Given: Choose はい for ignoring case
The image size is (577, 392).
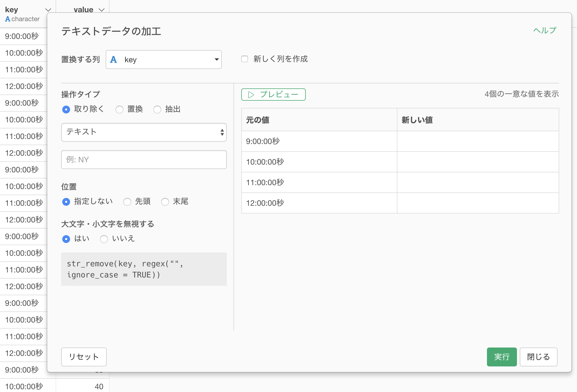Looking at the screenshot, I should pos(66,239).
